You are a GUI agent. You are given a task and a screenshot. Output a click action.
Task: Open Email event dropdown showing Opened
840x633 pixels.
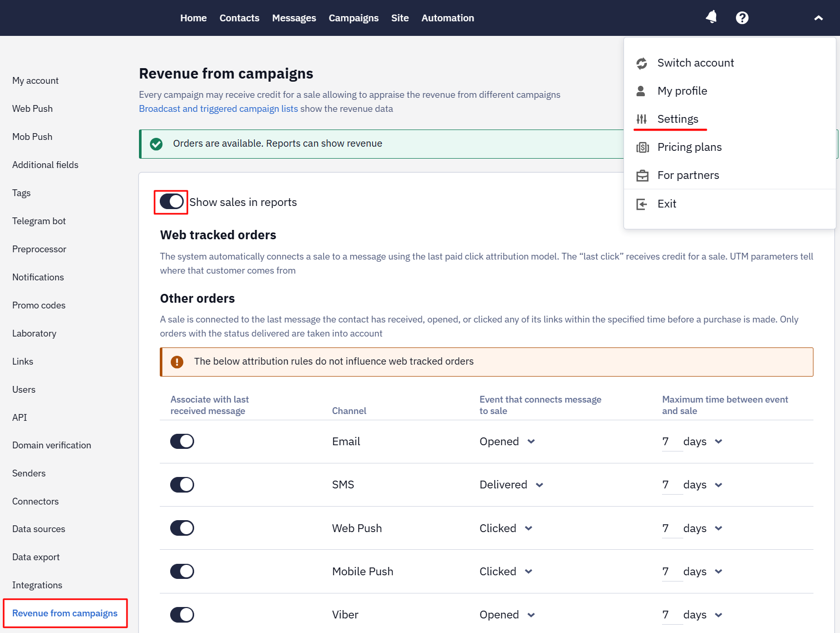pyautogui.click(x=507, y=442)
